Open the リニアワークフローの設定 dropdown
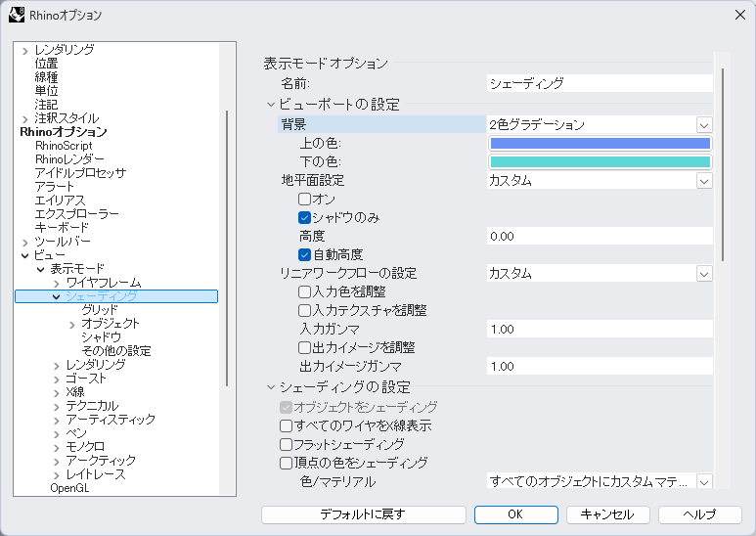The height and width of the screenshot is (536, 756). (x=704, y=274)
